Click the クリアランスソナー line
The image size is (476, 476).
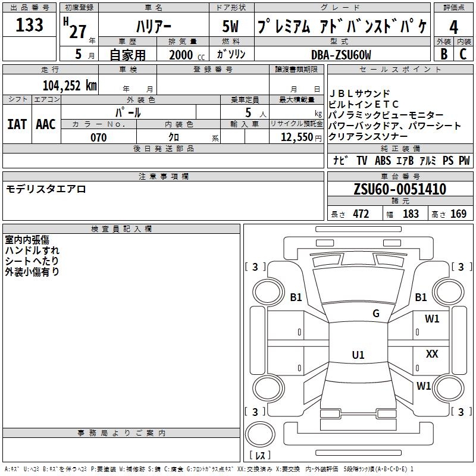pyautogui.click(x=368, y=136)
